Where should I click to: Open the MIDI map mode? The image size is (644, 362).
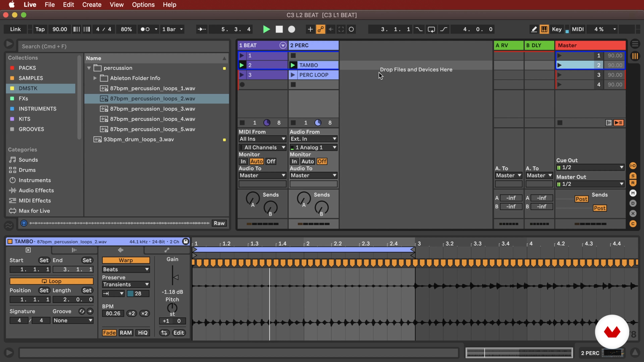click(x=577, y=29)
